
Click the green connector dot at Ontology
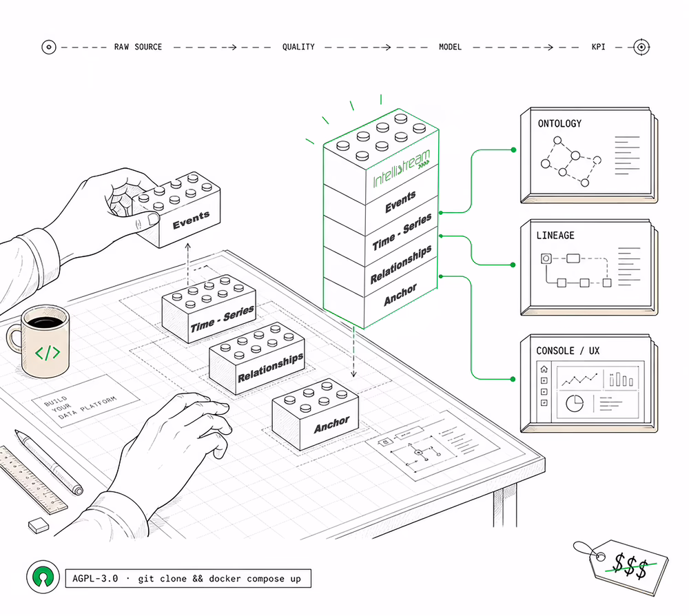[x=513, y=150]
